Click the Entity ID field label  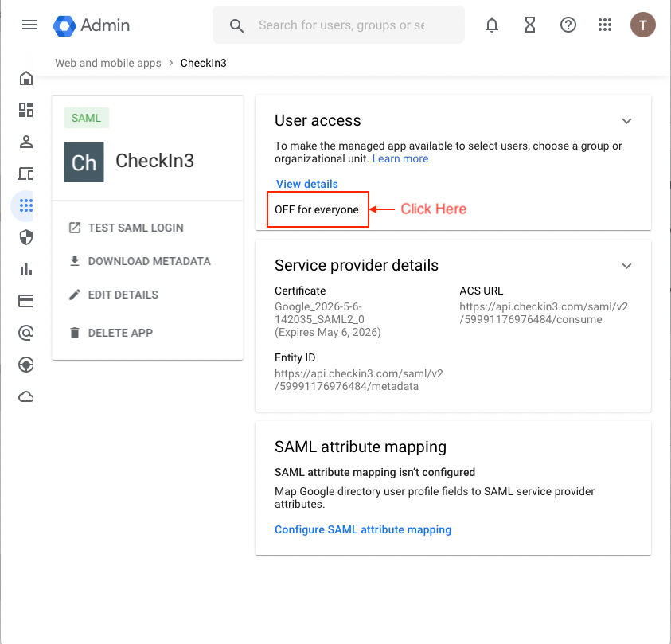click(295, 357)
